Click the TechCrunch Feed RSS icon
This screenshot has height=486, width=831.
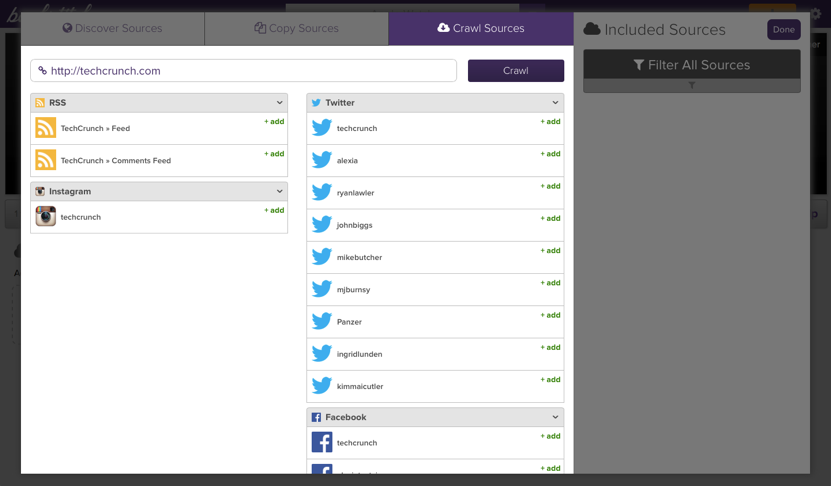pyautogui.click(x=46, y=128)
